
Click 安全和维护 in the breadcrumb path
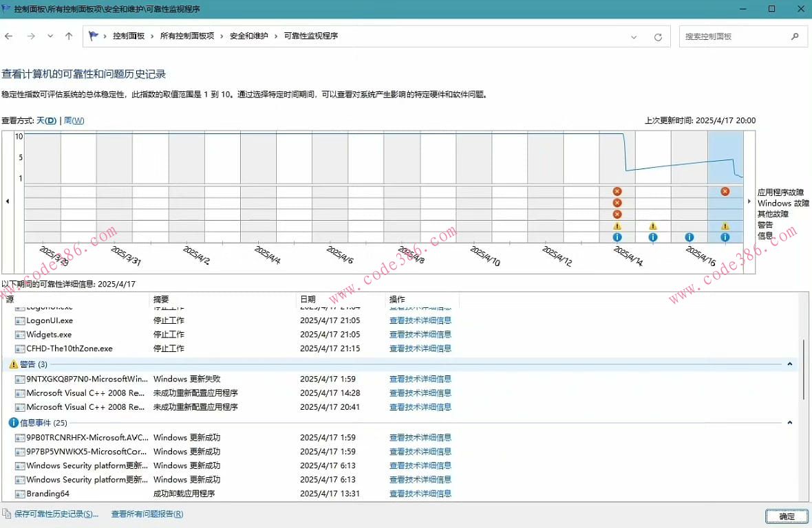[248, 36]
